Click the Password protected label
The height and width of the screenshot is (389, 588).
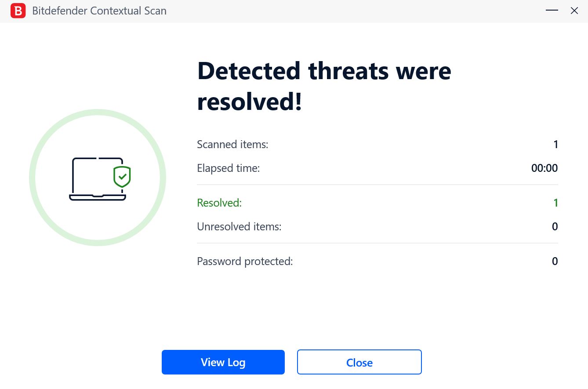pos(245,262)
